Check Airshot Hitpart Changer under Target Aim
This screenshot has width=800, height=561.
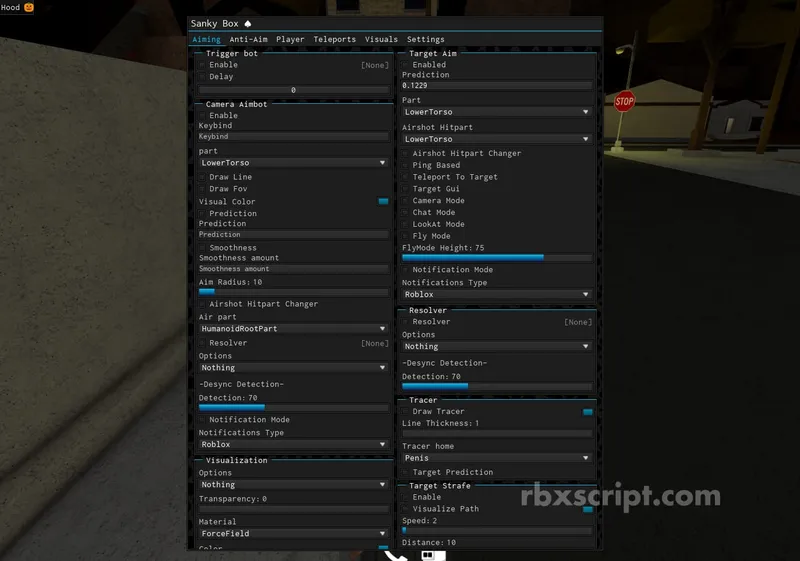click(405, 153)
